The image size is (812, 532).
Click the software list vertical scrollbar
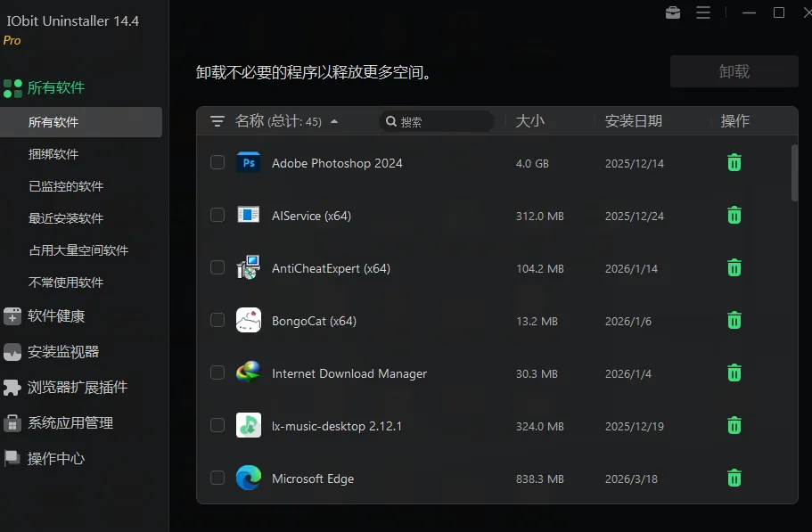(794, 173)
